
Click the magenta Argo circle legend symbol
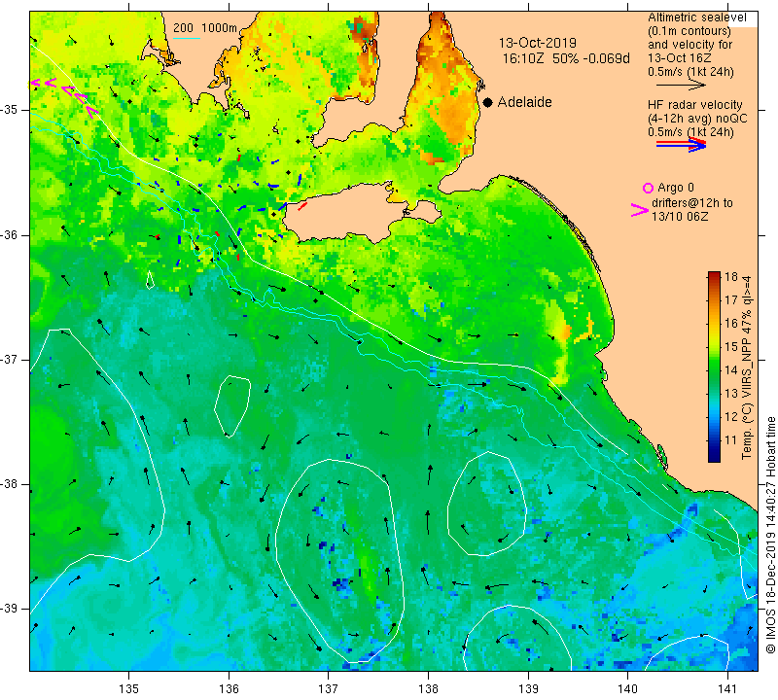pos(648,188)
